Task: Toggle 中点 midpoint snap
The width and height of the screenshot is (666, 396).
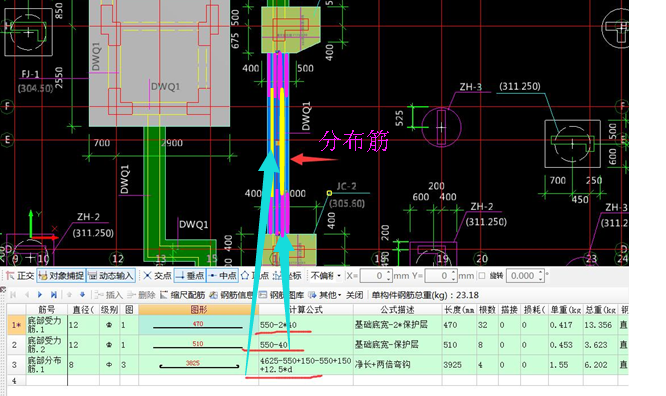Action: (223, 276)
